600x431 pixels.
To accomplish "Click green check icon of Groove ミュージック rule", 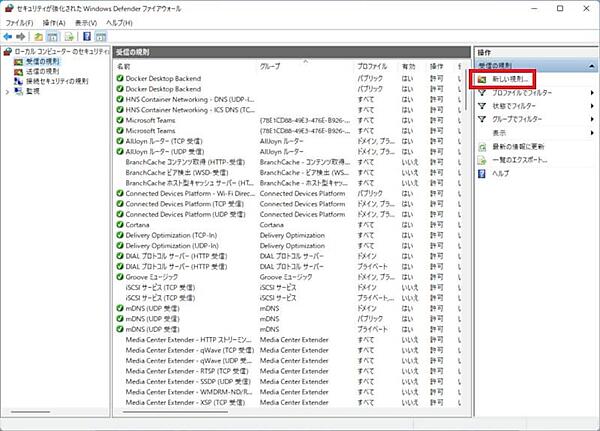I will (120, 277).
